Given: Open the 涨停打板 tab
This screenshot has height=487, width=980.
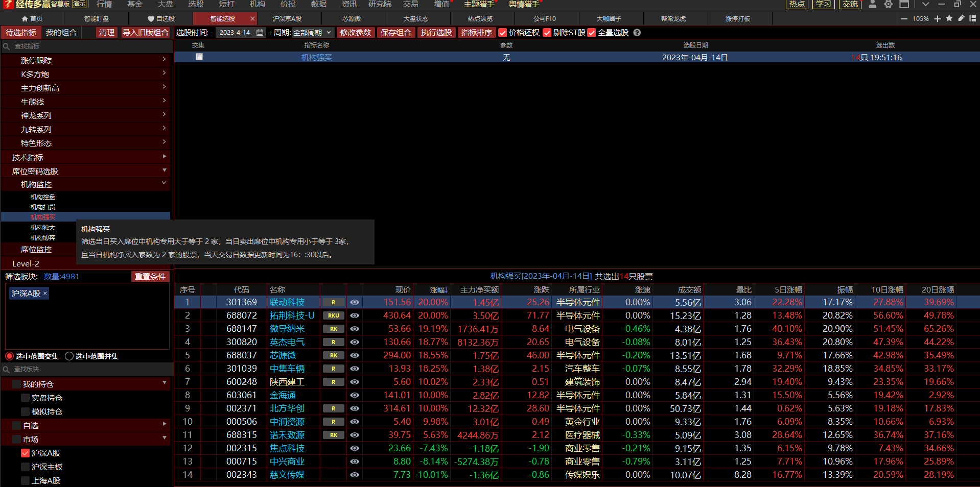Looking at the screenshot, I should [738, 18].
